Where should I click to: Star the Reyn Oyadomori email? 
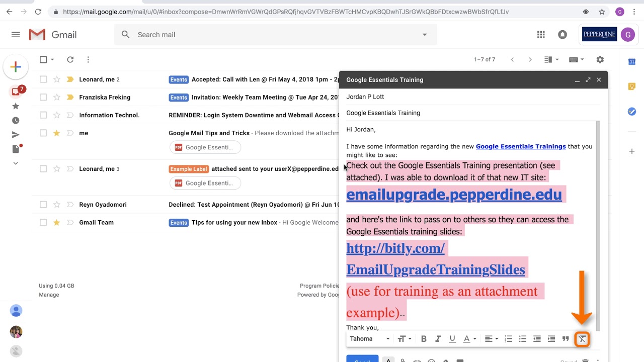[x=57, y=205]
